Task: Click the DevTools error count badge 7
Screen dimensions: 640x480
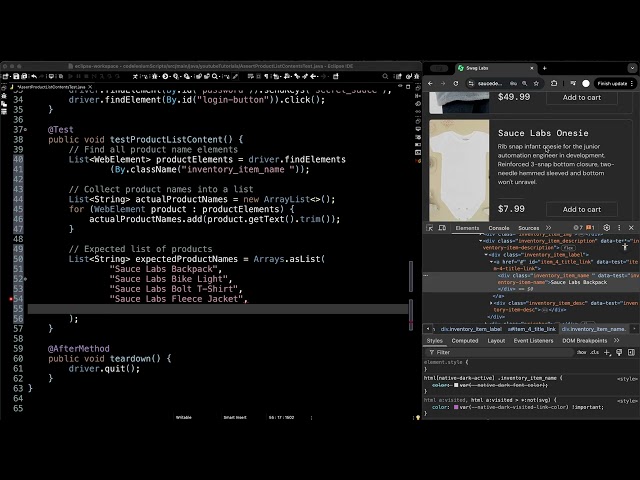Action: [578, 228]
